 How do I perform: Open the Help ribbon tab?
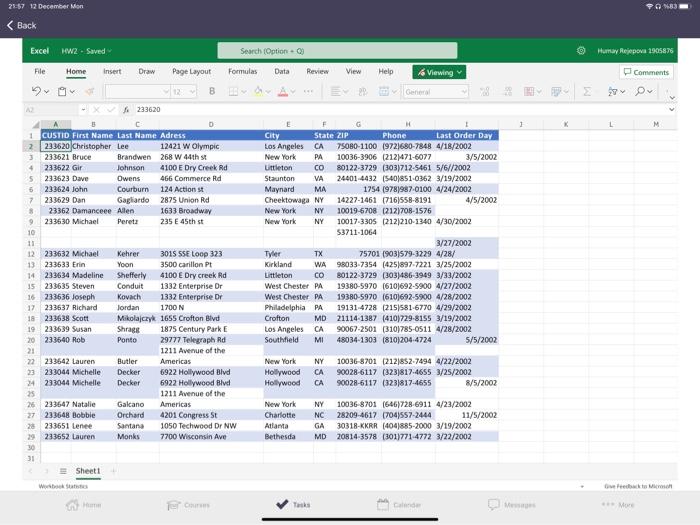tap(386, 71)
